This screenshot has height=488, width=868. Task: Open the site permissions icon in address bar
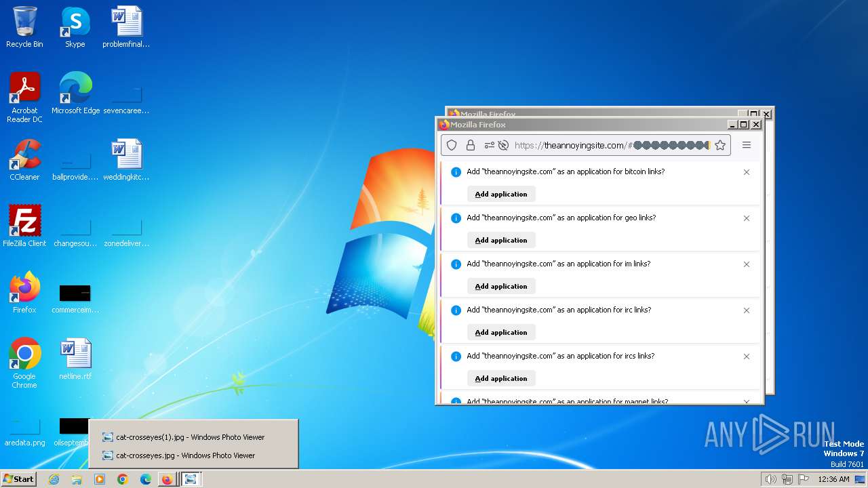[489, 145]
